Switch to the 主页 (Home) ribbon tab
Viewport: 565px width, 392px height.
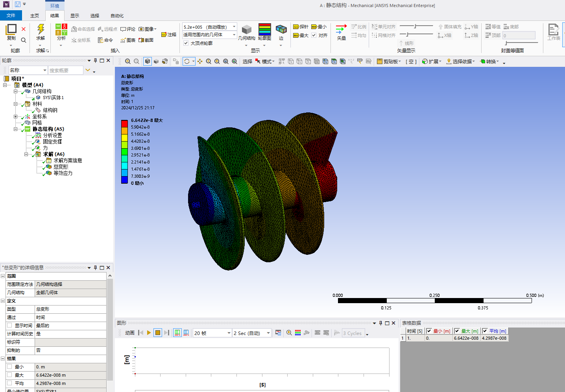click(35, 16)
